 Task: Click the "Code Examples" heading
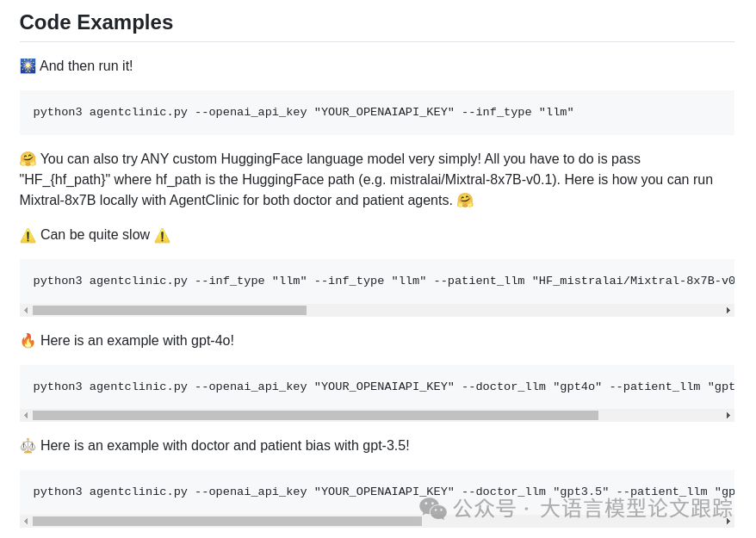tap(96, 22)
